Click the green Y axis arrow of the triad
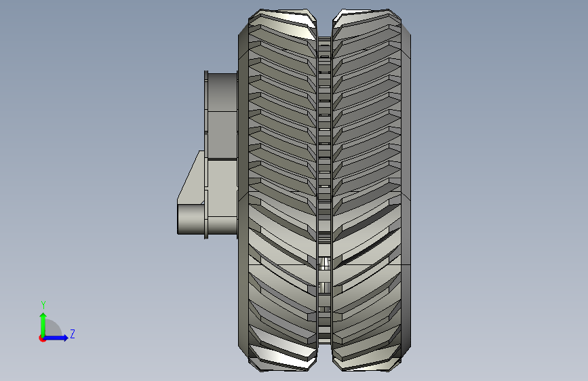Viewport: 588px width, 381px height. click(x=43, y=325)
